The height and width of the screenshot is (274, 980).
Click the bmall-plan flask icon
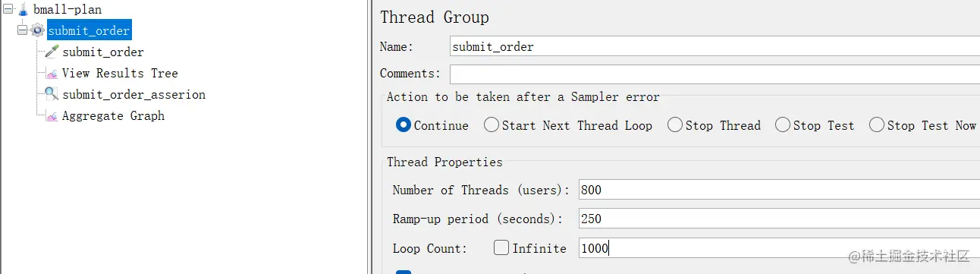(x=22, y=10)
